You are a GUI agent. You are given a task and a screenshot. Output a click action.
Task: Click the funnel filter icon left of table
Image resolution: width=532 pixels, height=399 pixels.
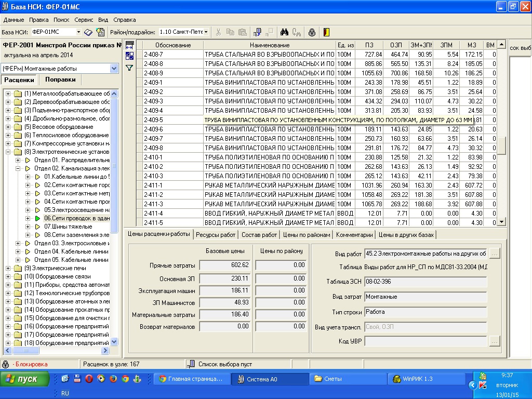pos(129,68)
